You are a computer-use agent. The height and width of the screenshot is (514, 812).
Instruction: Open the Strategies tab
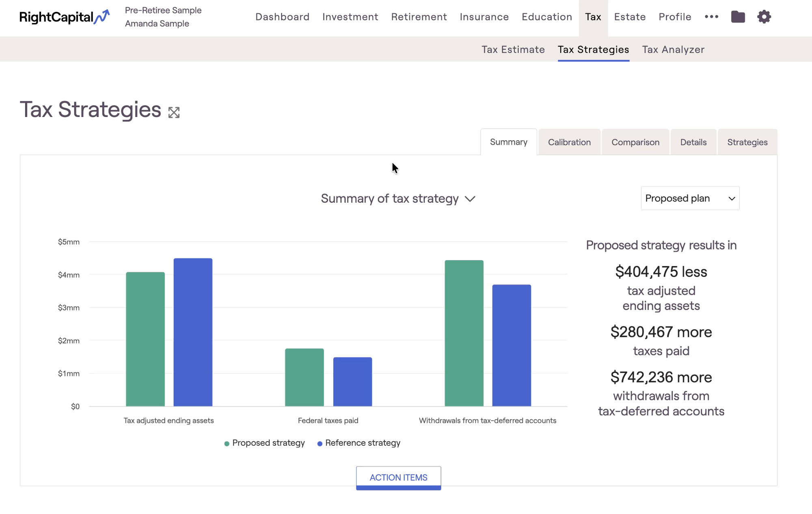pos(747,142)
